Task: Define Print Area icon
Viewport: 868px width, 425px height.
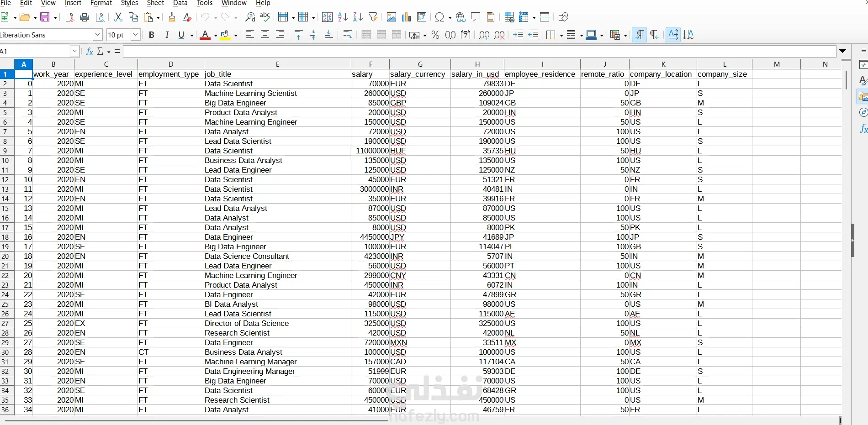Action: point(509,17)
